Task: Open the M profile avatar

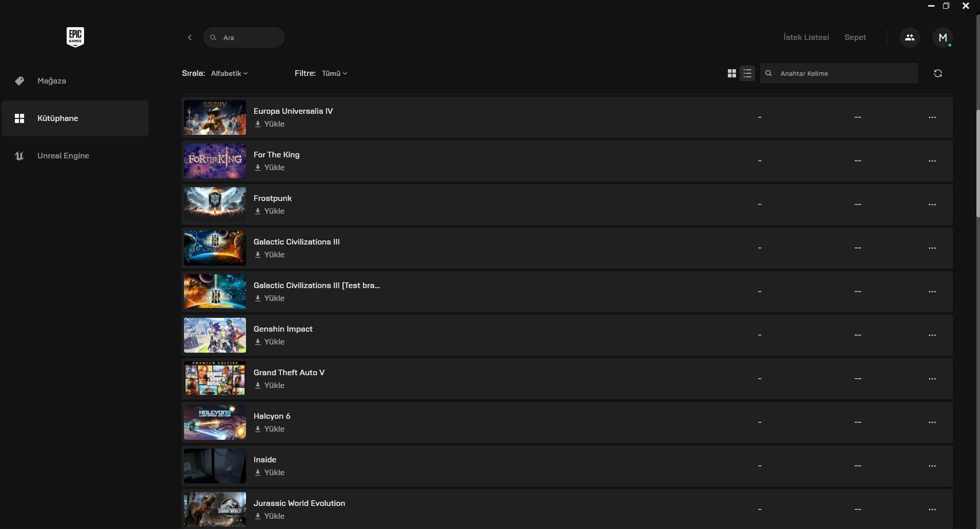Action: [943, 37]
